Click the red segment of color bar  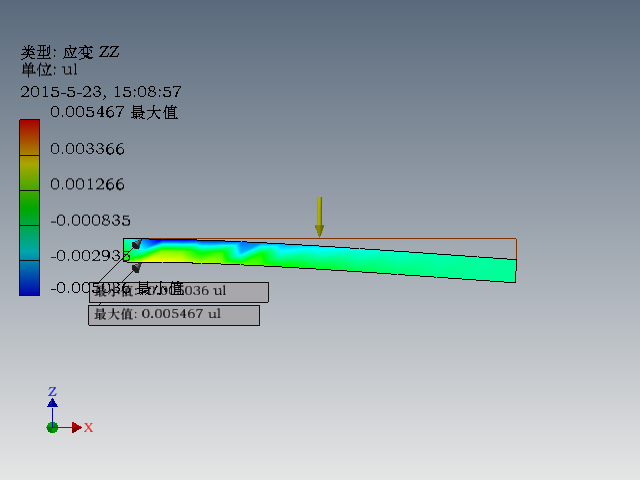[29, 137]
